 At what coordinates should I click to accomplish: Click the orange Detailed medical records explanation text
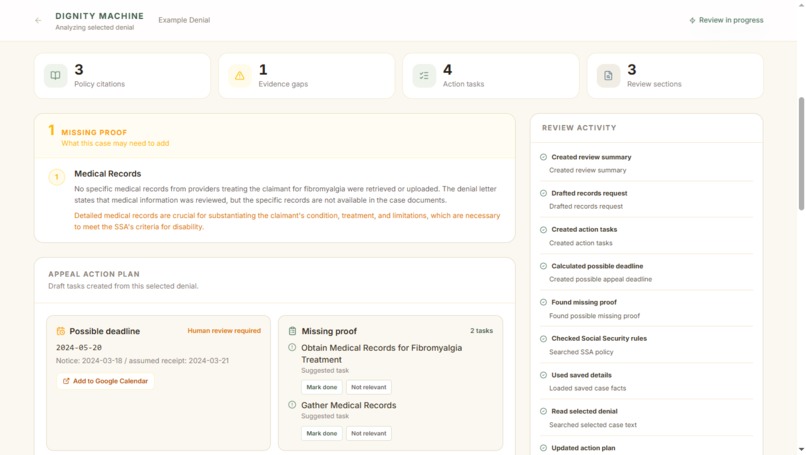(287, 221)
